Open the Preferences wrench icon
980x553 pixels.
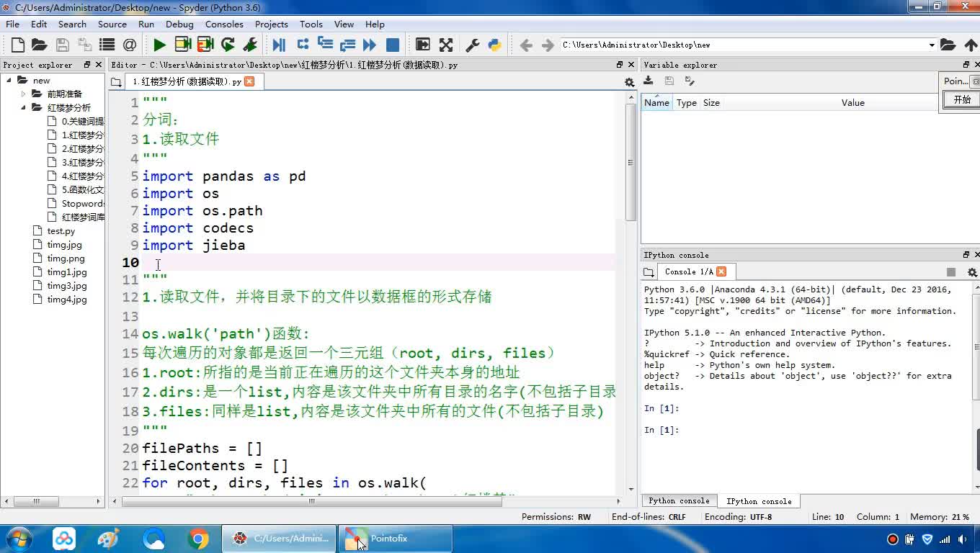tap(473, 45)
